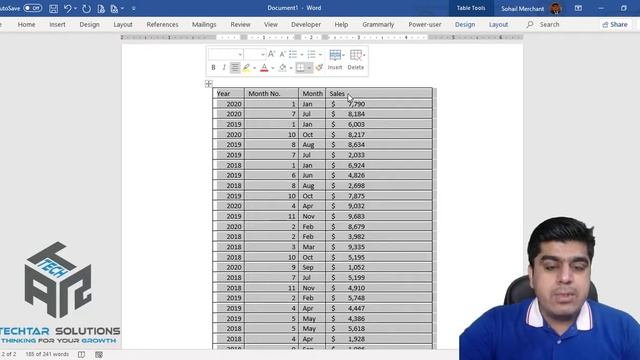
Task: Click Increase Font Size icon
Action: tap(271, 54)
